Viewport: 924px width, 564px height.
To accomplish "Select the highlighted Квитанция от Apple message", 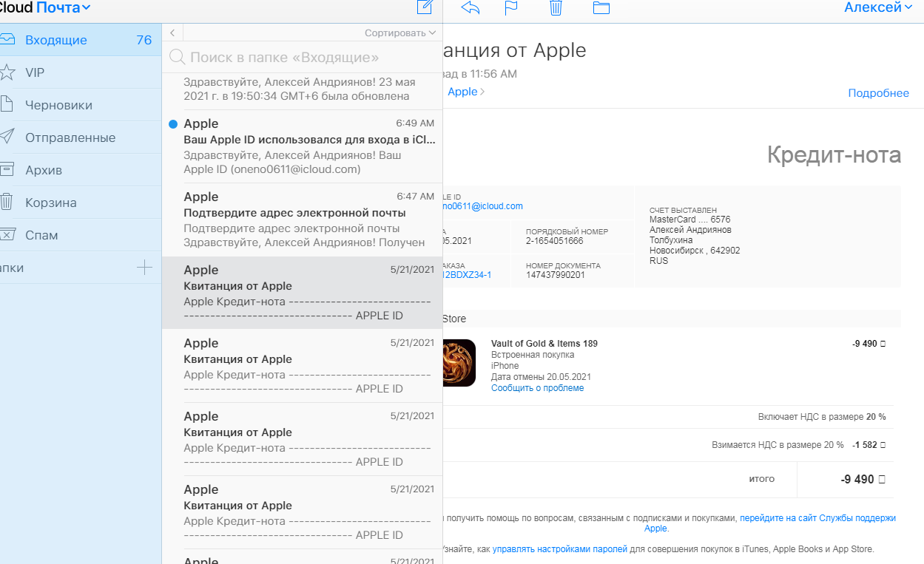I will (302, 293).
